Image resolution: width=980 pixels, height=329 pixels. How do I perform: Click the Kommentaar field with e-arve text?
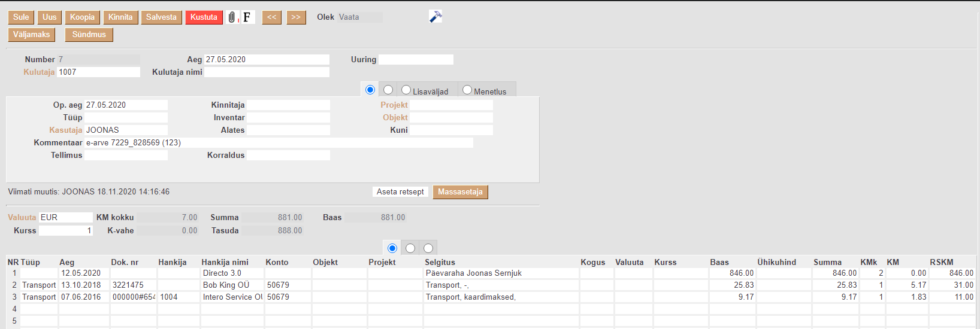[x=279, y=142]
